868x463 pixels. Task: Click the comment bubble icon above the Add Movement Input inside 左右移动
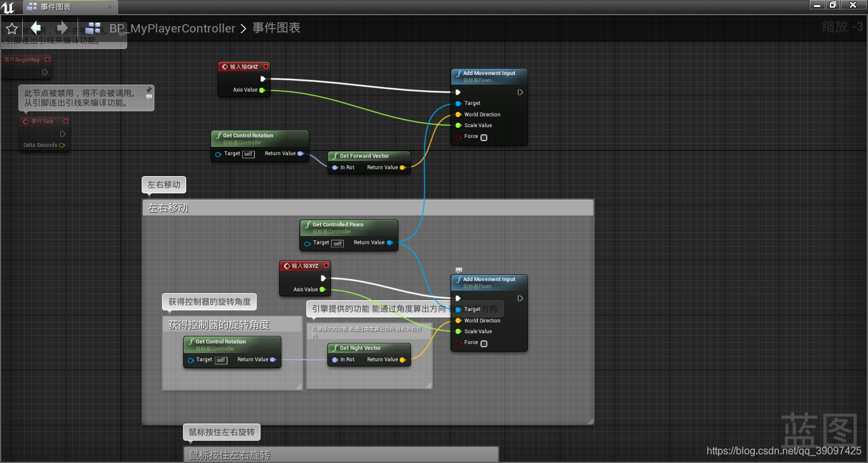[459, 270]
